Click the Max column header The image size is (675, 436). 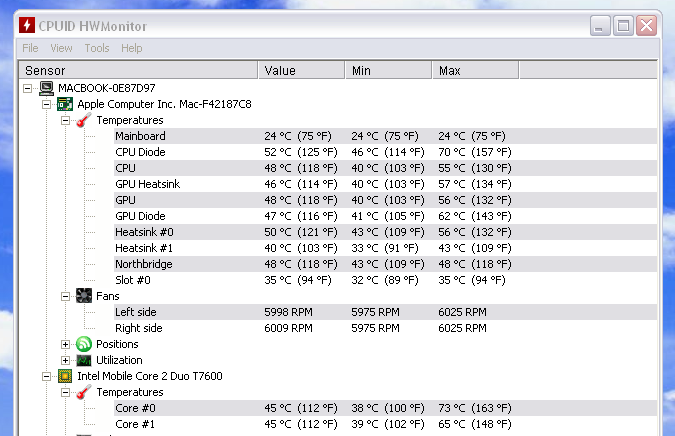[475, 71]
